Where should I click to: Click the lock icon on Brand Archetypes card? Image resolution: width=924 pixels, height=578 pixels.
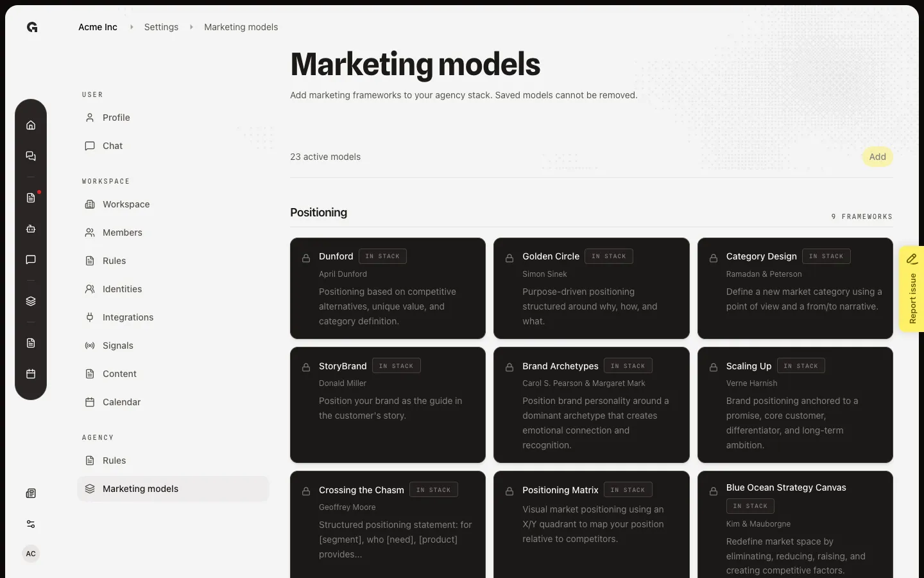509,367
